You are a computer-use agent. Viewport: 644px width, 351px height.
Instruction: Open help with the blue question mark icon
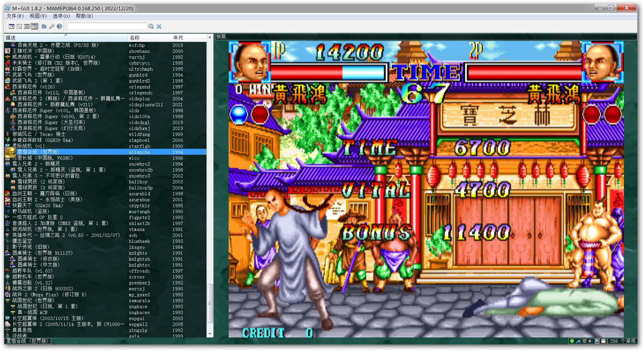click(59, 26)
